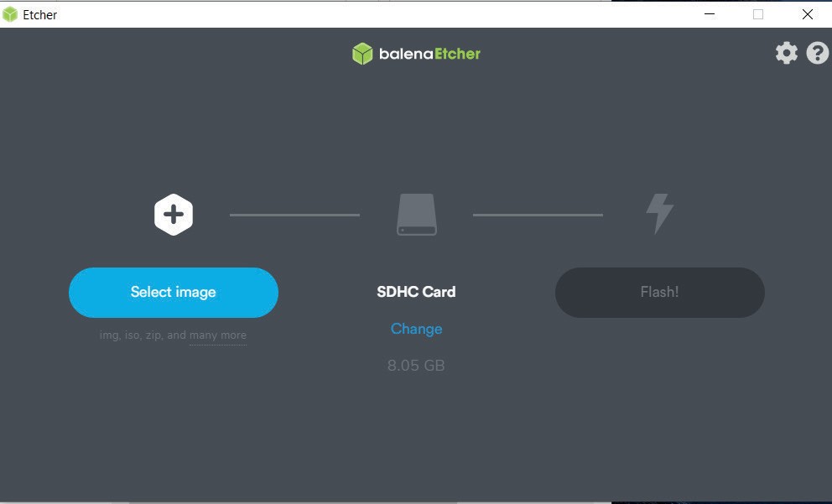Image resolution: width=832 pixels, height=504 pixels.
Task: Click the Flash! button
Action: pyautogui.click(x=659, y=293)
